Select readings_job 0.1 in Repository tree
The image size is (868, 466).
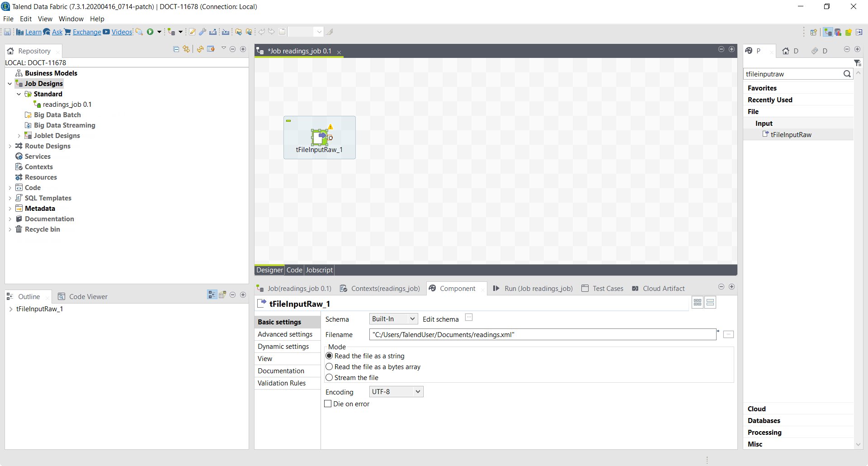point(67,105)
